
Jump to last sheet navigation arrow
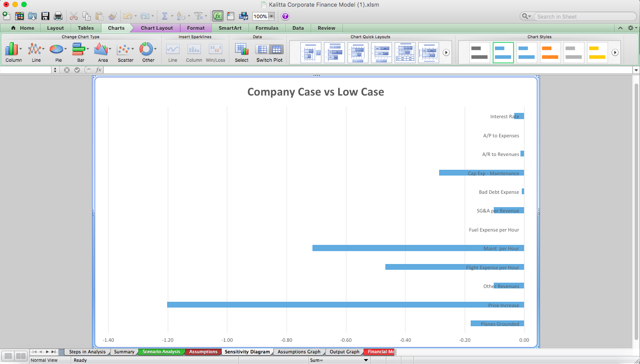(53, 352)
